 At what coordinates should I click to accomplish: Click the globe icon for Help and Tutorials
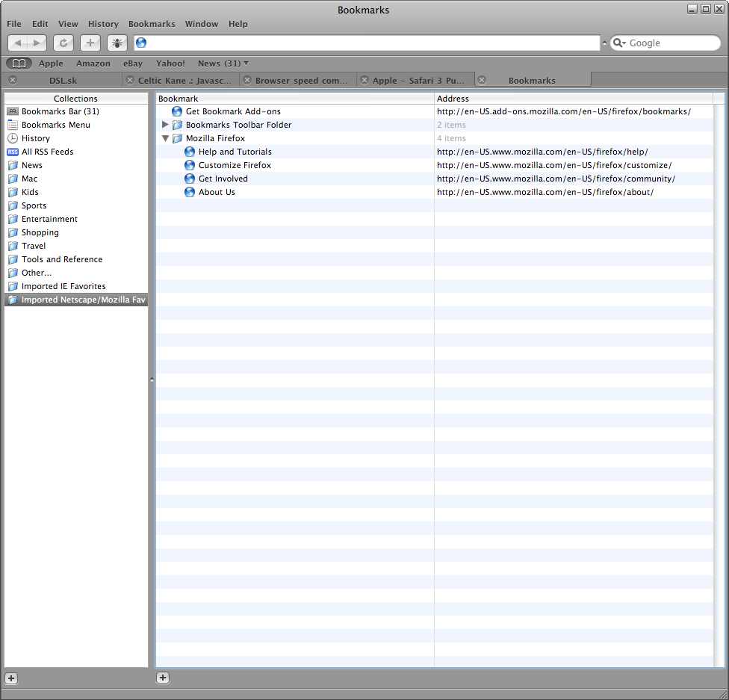(x=189, y=152)
